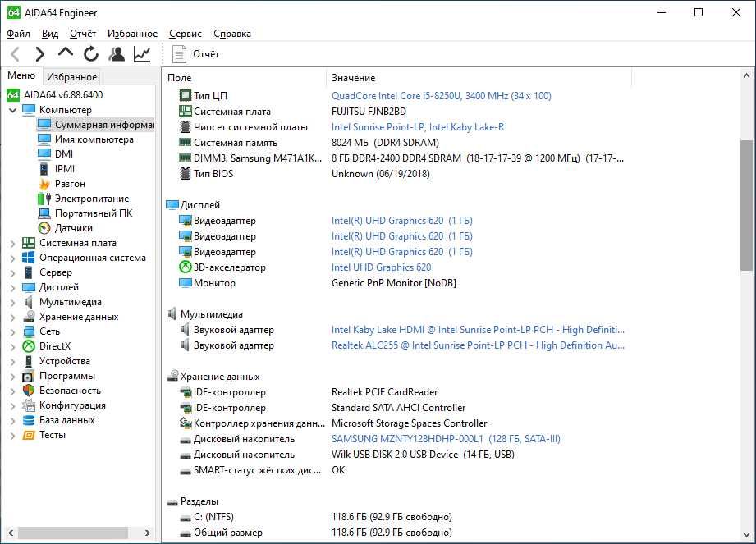
Task: Click the Forward navigation arrow
Action: [x=40, y=54]
